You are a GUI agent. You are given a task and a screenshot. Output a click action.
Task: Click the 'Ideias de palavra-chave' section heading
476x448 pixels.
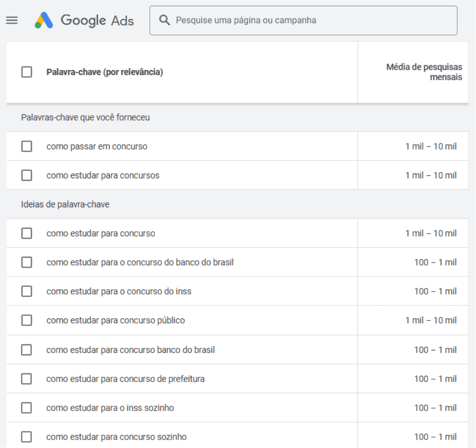click(65, 204)
